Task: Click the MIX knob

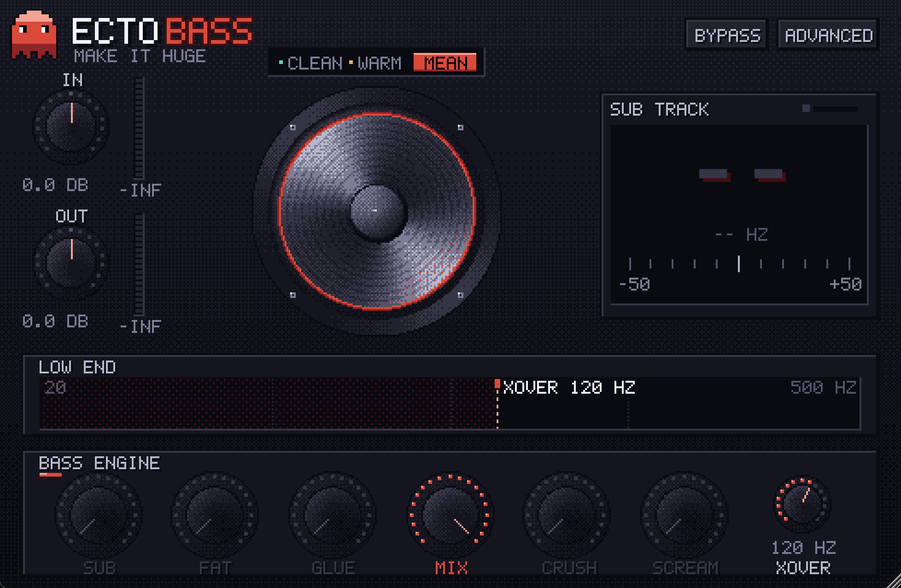Action: (450, 515)
